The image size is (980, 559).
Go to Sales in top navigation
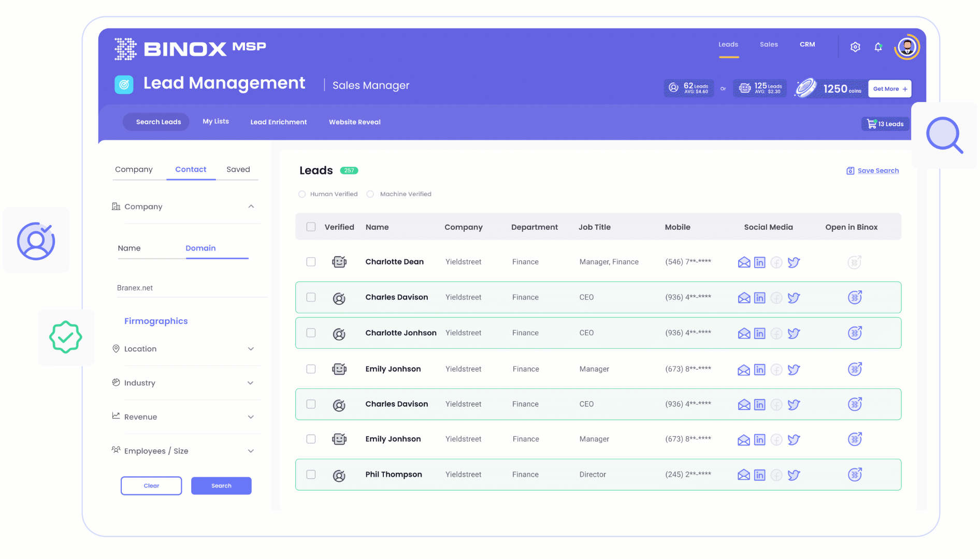click(769, 45)
